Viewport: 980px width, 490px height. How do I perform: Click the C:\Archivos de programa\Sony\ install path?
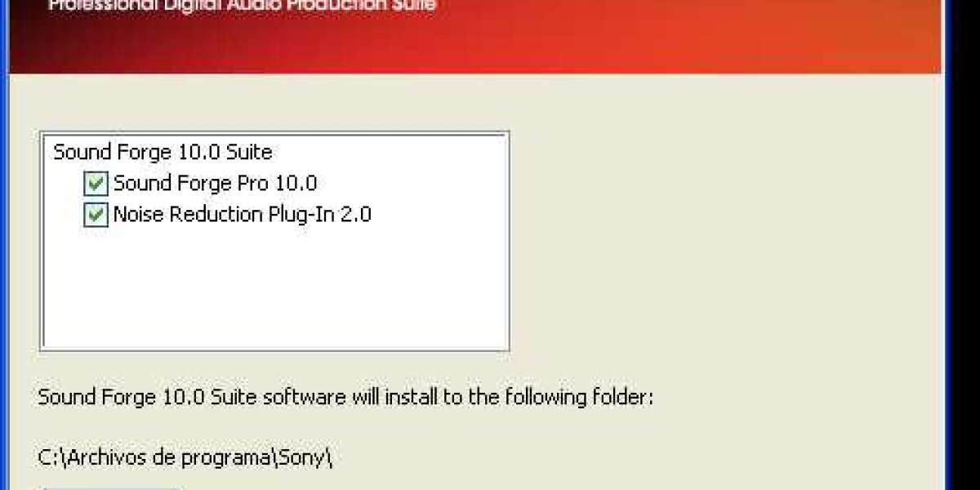click(186, 458)
